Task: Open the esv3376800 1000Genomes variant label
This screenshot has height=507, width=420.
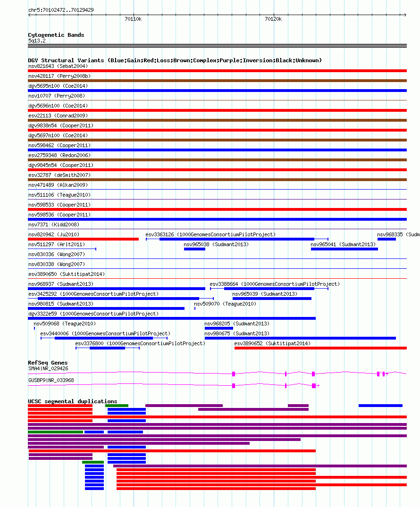Action: coord(140,343)
